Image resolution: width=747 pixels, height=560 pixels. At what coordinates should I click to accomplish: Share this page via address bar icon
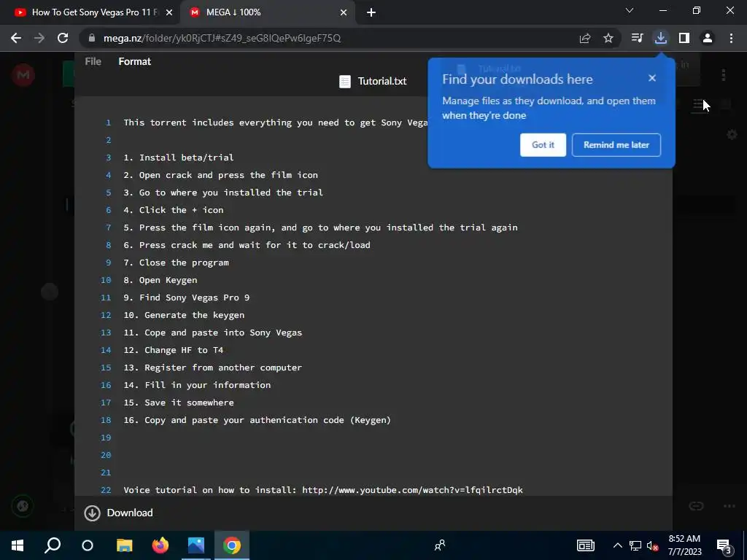click(x=585, y=38)
